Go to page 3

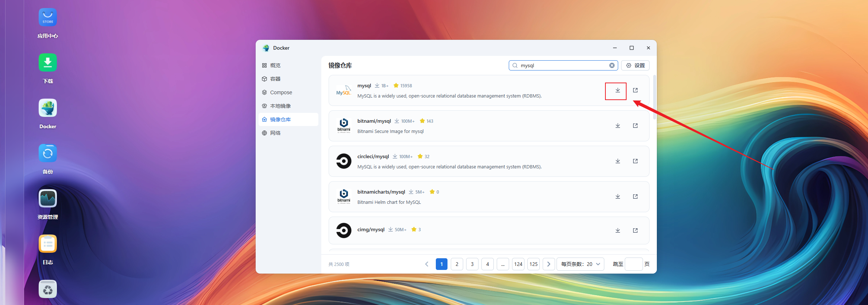pos(472,264)
